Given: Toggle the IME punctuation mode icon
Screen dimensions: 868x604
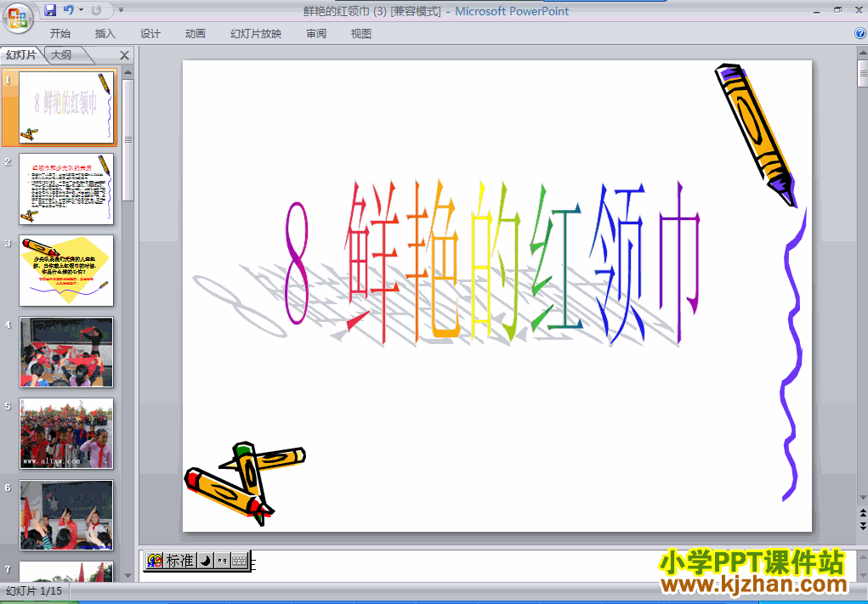Looking at the screenshot, I should pos(223,561).
